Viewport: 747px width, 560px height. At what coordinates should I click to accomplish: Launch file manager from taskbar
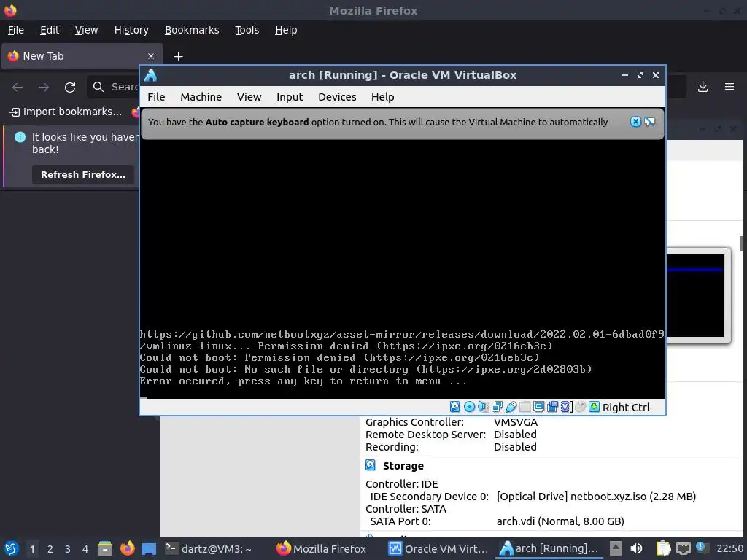click(105, 548)
